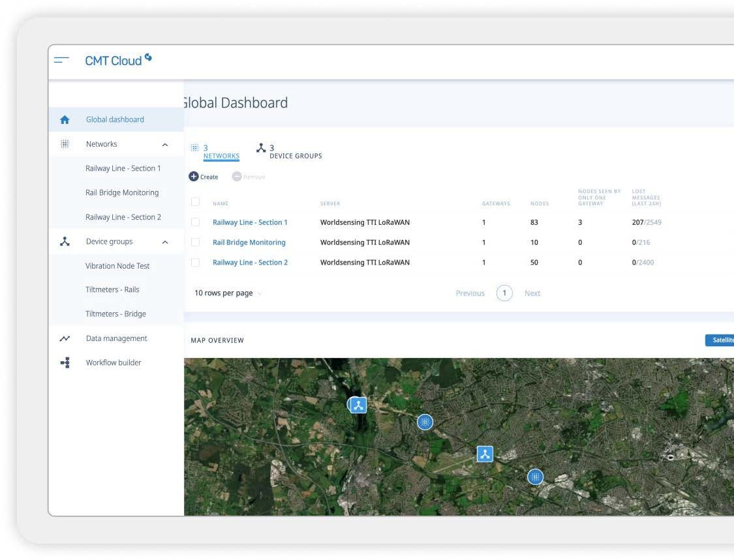Open the 10 rows per page dropdown
Screen dimensions: 734x560
tap(228, 293)
